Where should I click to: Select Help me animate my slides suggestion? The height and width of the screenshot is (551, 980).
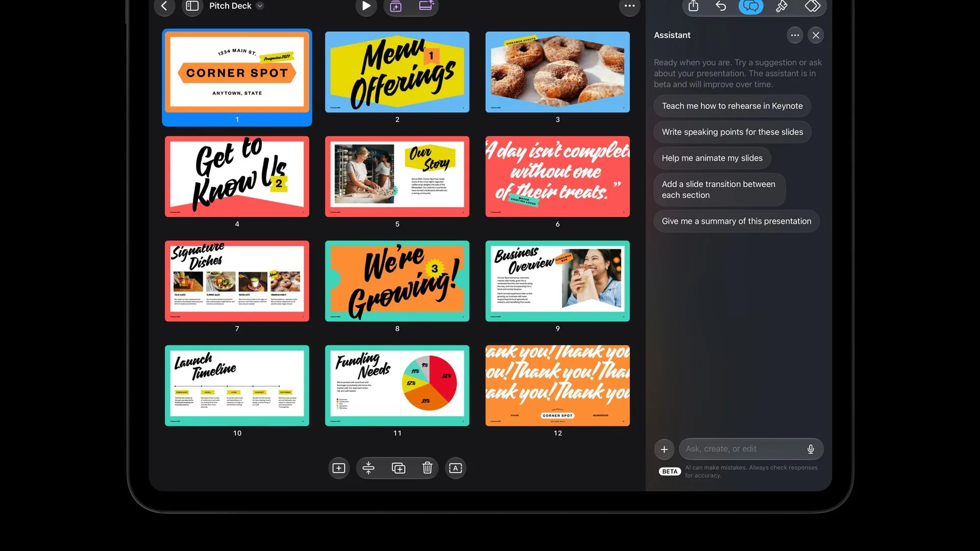[712, 158]
